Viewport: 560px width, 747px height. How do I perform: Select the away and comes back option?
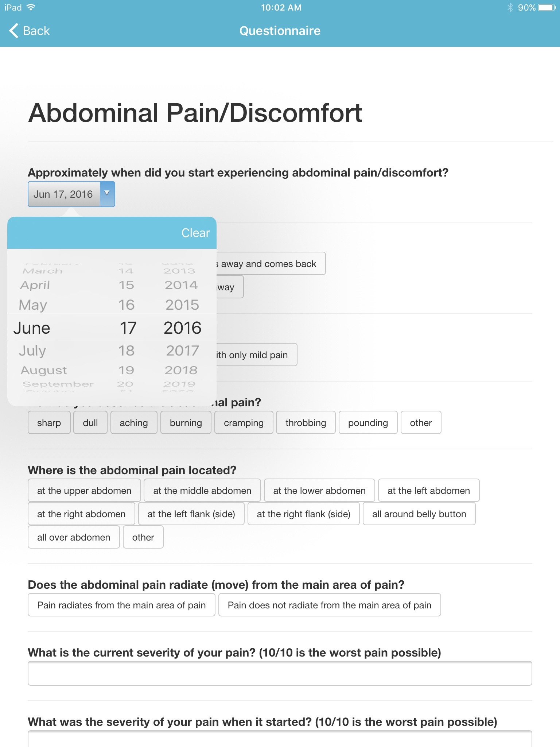[x=271, y=263]
